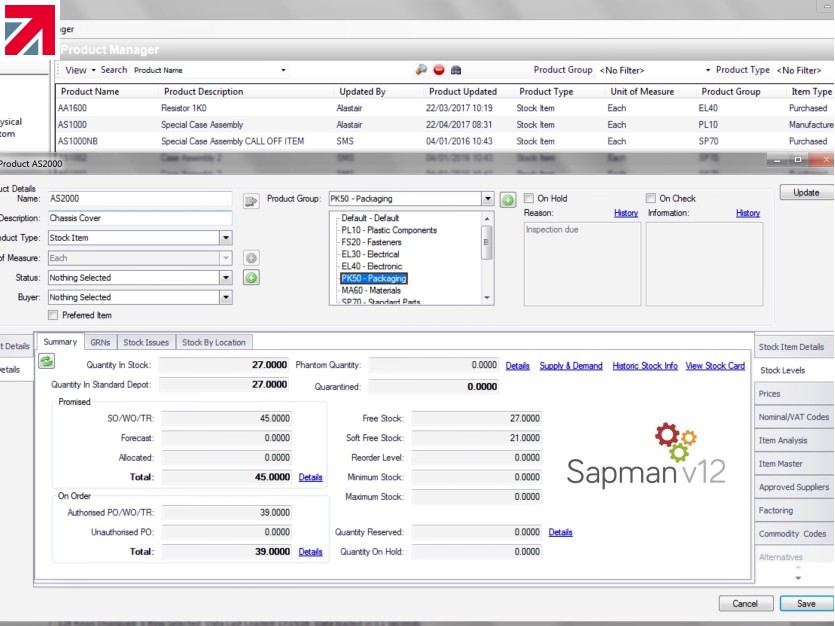Open the Product Type dropdown showing Stock Item
Image resolution: width=835 pixels, height=626 pixels.
pyautogui.click(x=226, y=238)
